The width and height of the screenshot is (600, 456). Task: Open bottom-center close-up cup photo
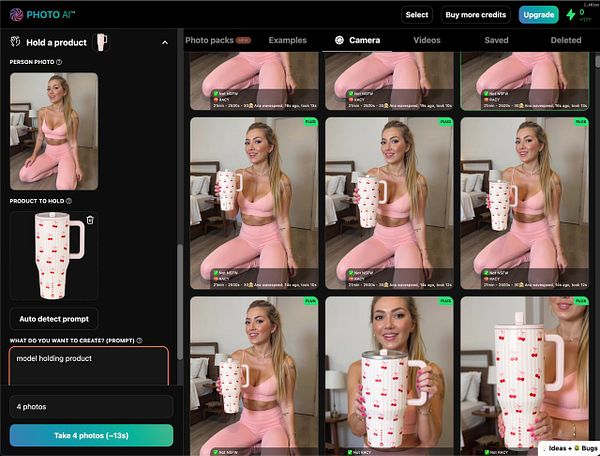click(389, 376)
